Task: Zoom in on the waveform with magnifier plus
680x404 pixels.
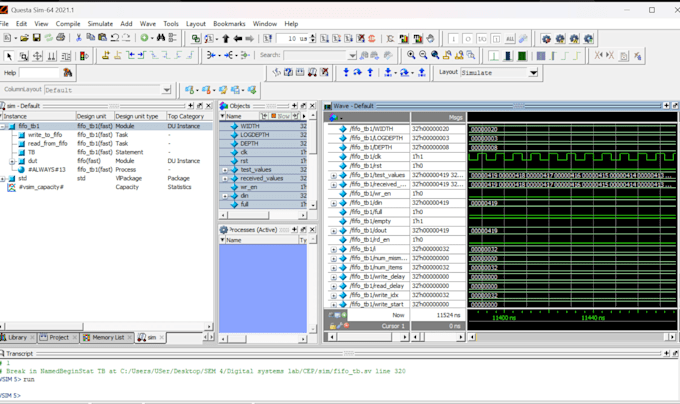Action: 411,55
